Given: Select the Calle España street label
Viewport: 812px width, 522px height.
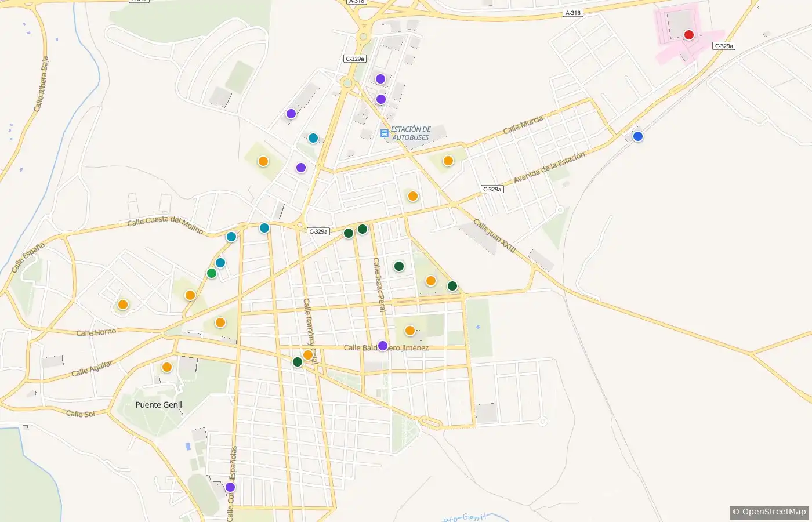Looking at the screenshot, I should coord(28,258).
